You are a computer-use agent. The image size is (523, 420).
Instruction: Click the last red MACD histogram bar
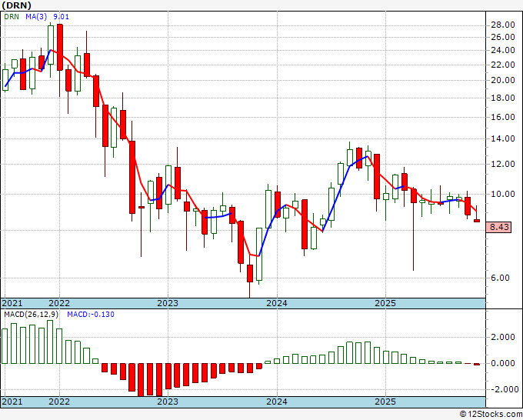pos(477,364)
